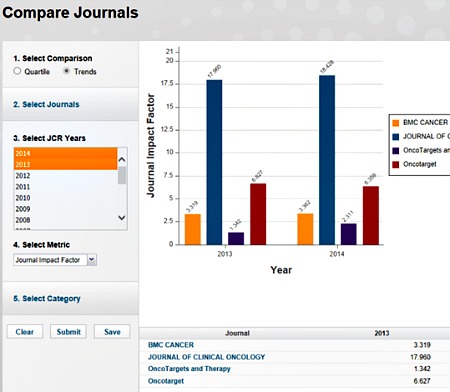The image size is (450, 392).
Task: Pick JCR year 2008 in list
Action: [x=65, y=220]
